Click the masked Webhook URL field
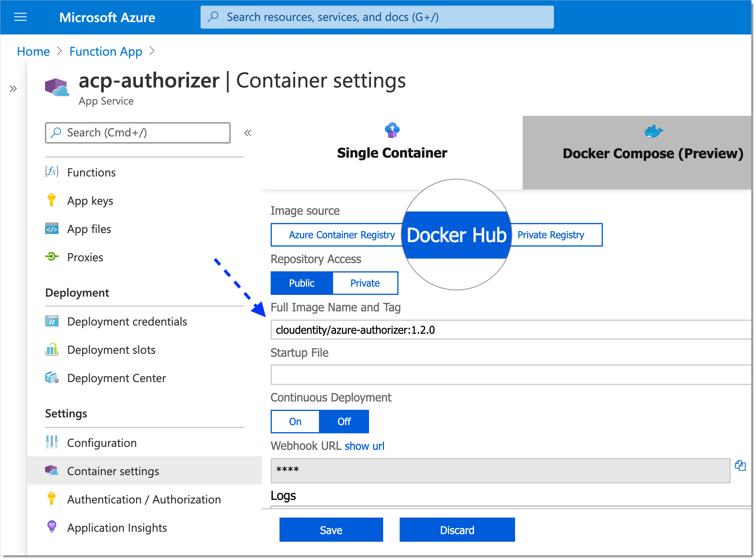The width and height of the screenshot is (756, 560). [x=500, y=470]
